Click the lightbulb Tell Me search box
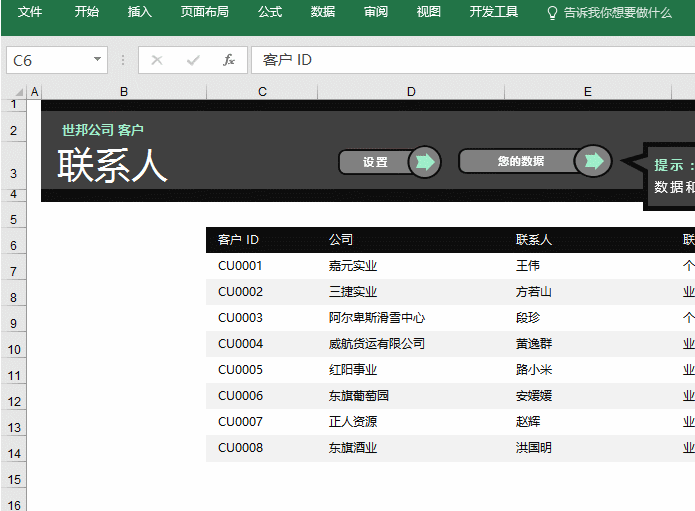 (x=609, y=13)
